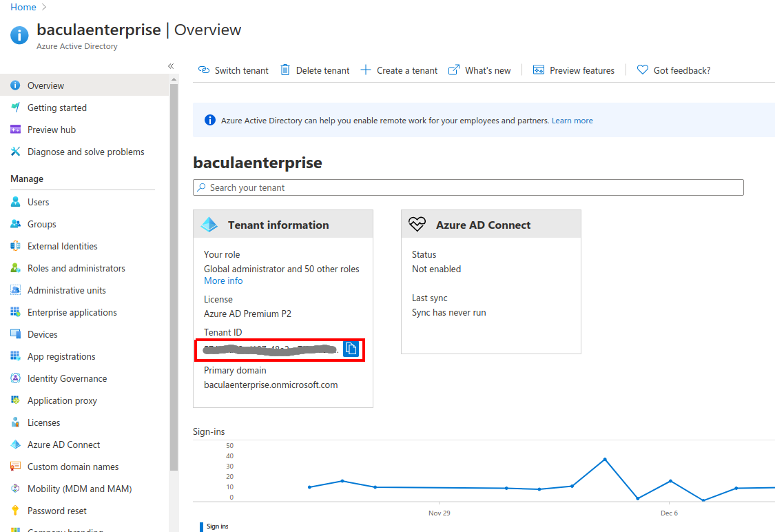Image resolution: width=775 pixels, height=532 pixels.
Task: Open Mobility (MDM and MAM) page
Action: [80, 489]
